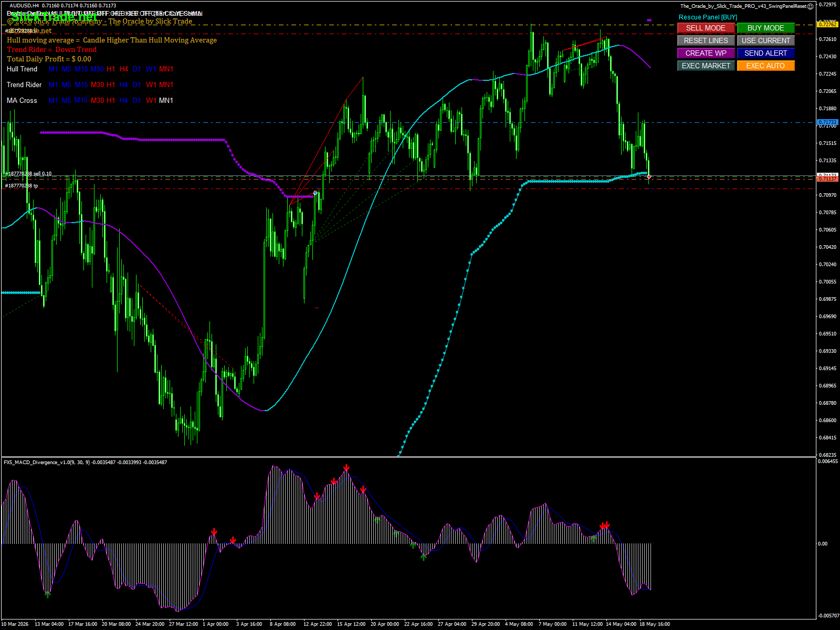Click the Hull moving average status line
The image size is (840, 630).
[x=112, y=40]
